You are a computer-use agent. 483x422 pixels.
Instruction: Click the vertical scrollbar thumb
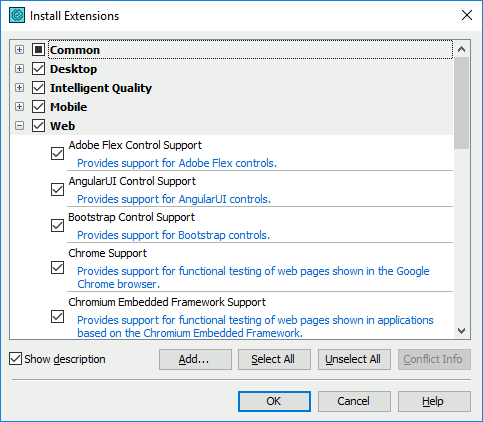coord(461,103)
